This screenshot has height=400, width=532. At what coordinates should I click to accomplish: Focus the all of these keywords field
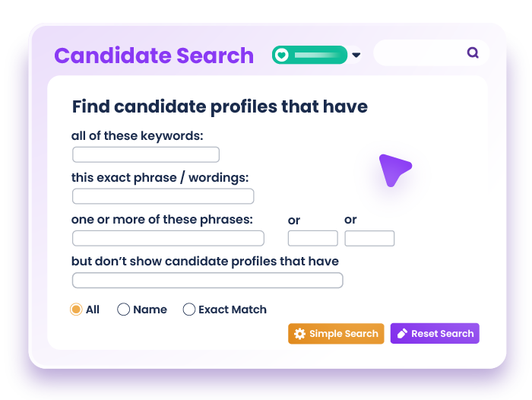(146, 155)
